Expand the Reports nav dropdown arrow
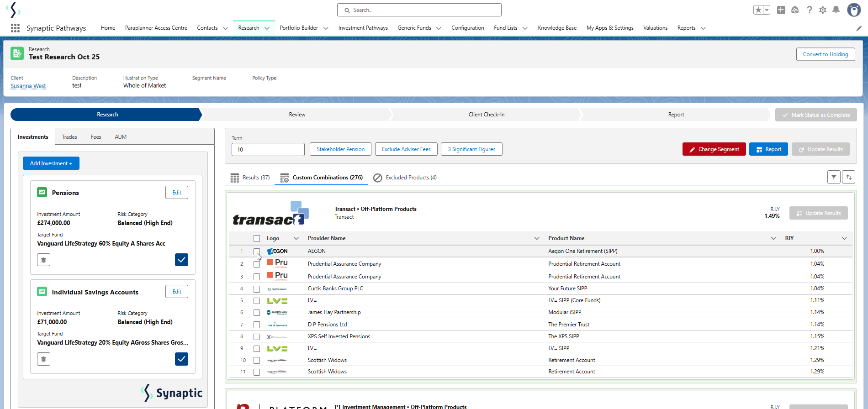Screen dimensions: 868x409 pyautogui.click(x=703, y=28)
